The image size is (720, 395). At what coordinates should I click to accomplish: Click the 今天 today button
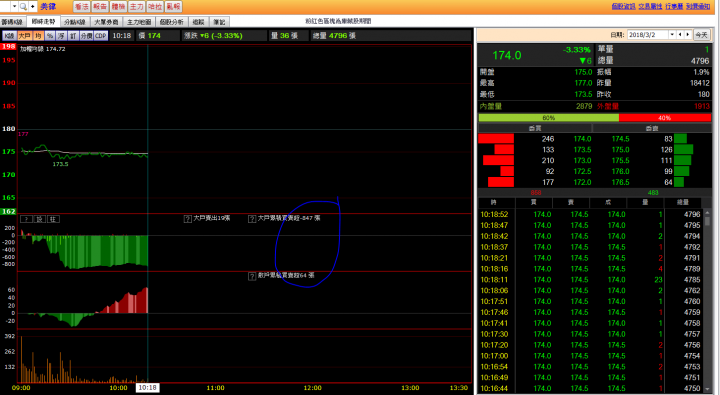(701, 35)
